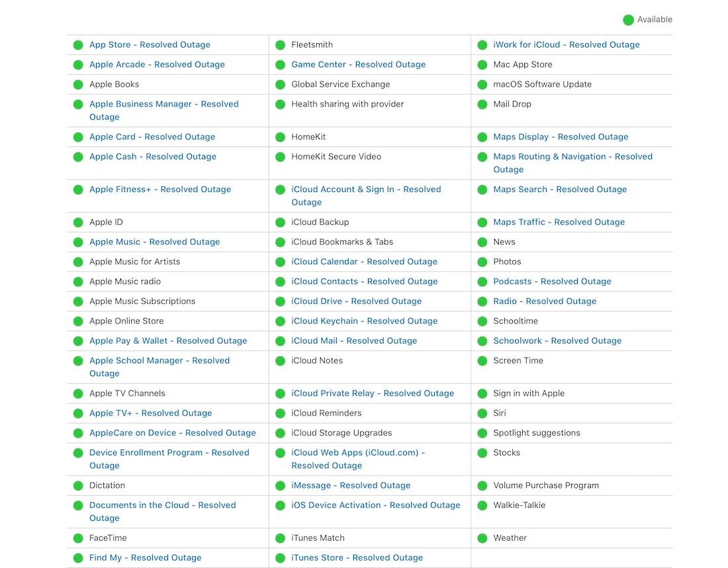Click status dot beside Global Service Exchange

pyautogui.click(x=280, y=85)
